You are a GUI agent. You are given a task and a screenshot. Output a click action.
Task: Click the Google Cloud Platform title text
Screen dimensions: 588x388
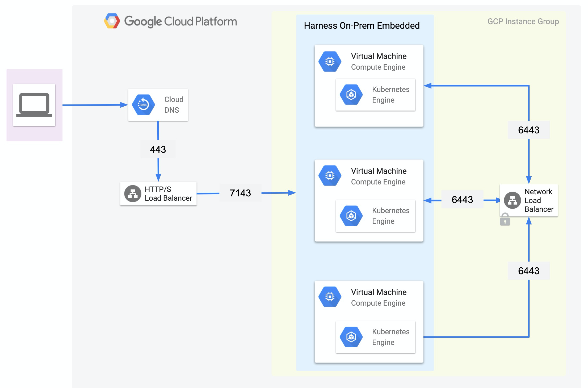coord(180,22)
